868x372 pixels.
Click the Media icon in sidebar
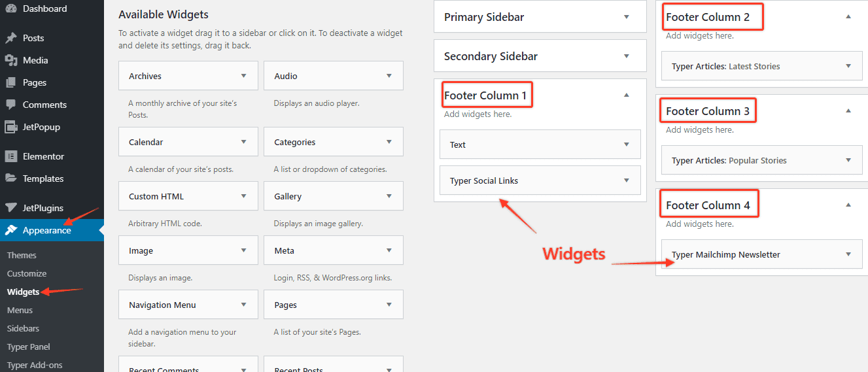(11, 60)
